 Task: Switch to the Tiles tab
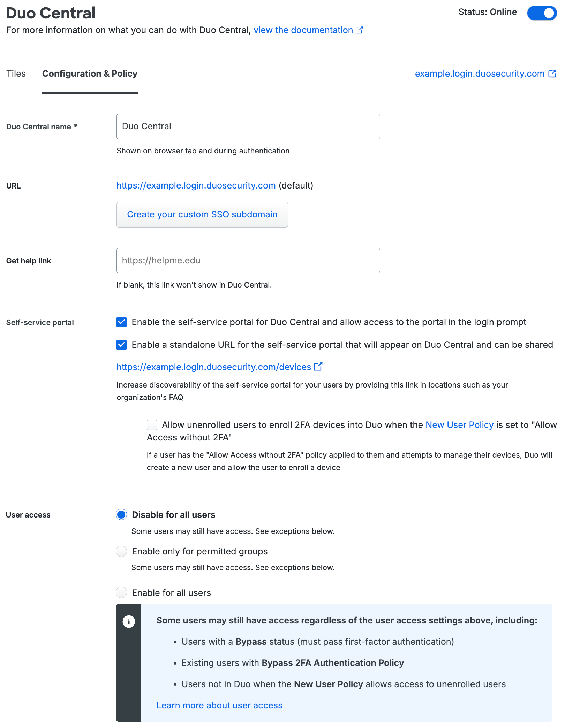(16, 74)
